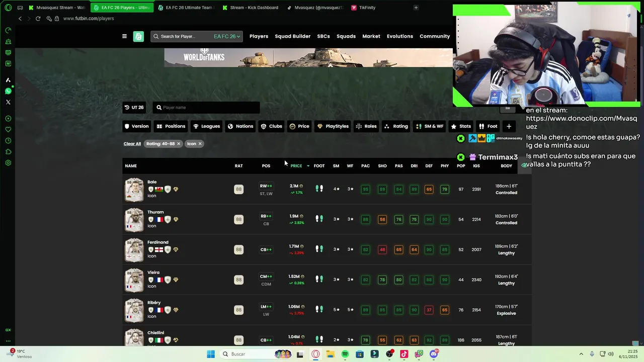Click the World of Tanks banner ad
The image size is (644, 362).
pos(308,57)
